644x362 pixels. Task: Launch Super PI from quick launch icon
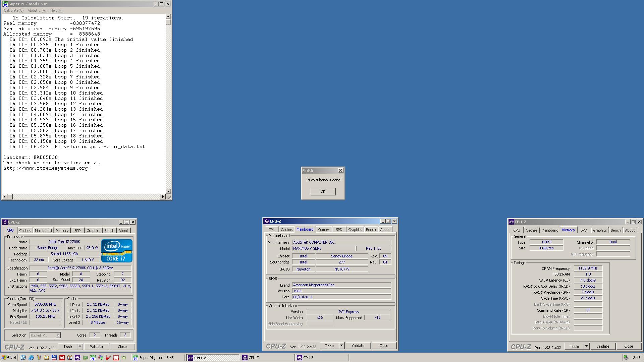tap(93, 358)
